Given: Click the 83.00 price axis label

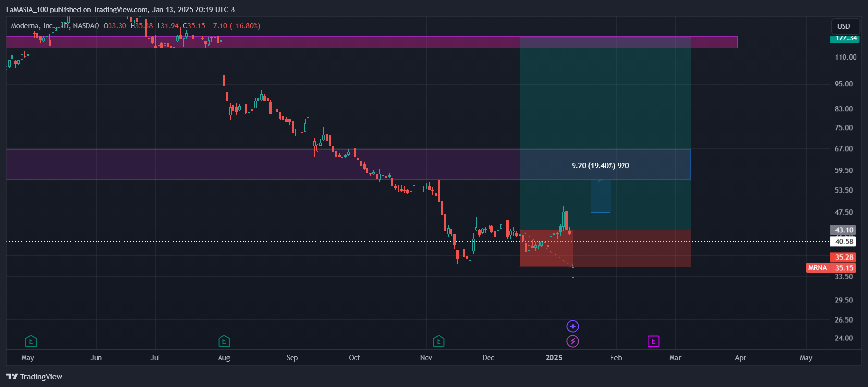Looking at the screenshot, I should (844, 109).
